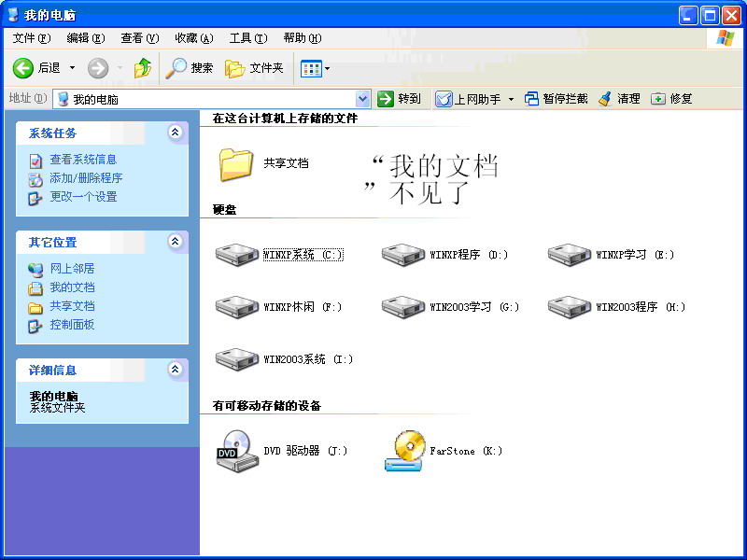This screenshot has height=560, width=747.
Task: Click the WINXP系统 (C:) label text
Action: (303, 255)
